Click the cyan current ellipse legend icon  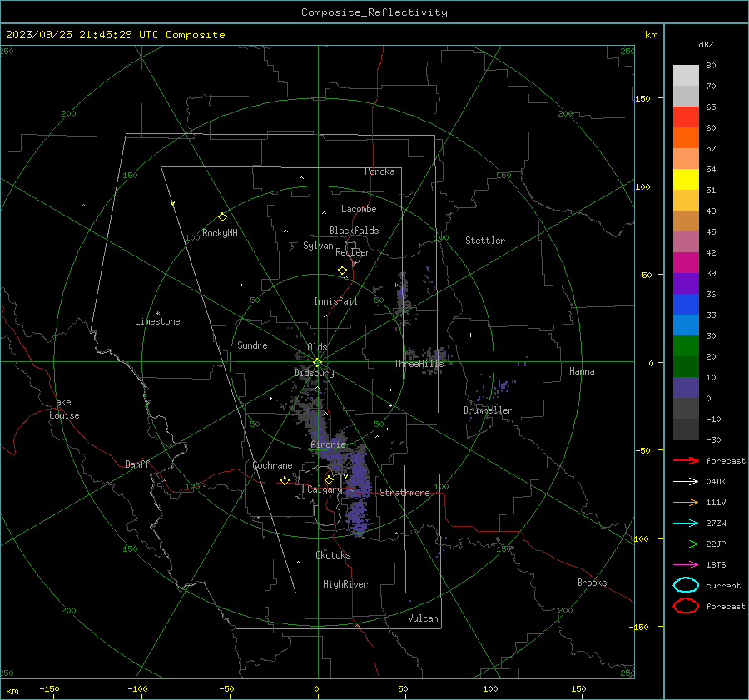click(686, 585)
